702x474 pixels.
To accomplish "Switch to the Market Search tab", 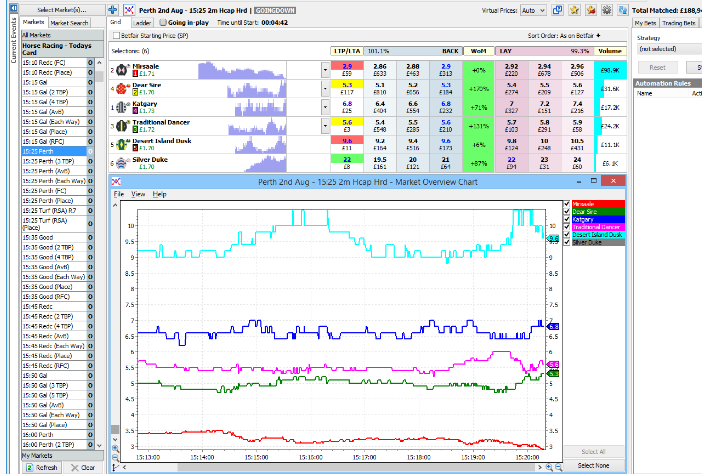I will [x=70, y=21].
